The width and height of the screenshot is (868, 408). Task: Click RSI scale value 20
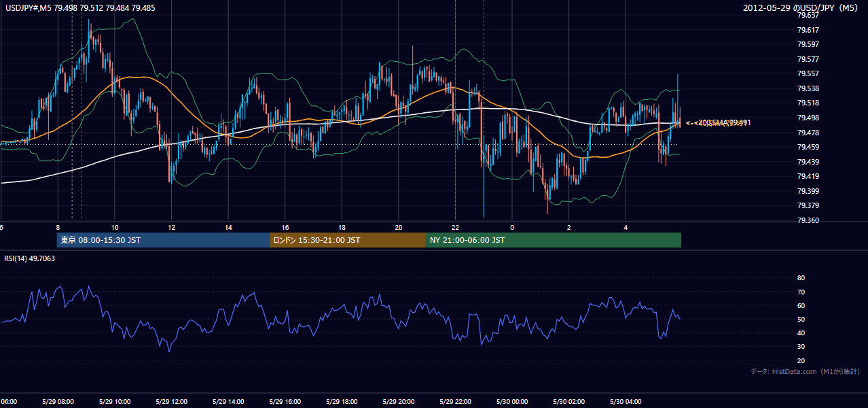[801, 360]
